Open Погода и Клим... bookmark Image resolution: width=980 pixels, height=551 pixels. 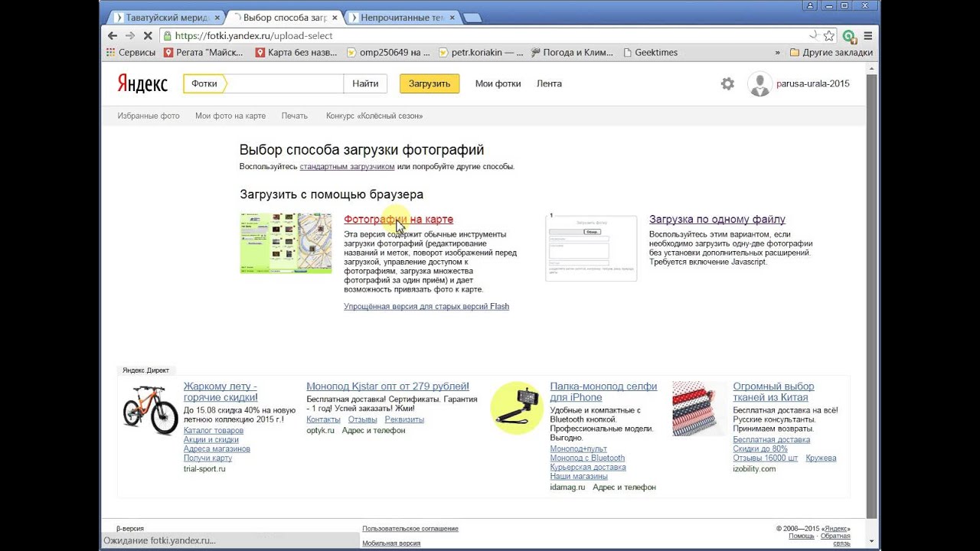[572, 53]
